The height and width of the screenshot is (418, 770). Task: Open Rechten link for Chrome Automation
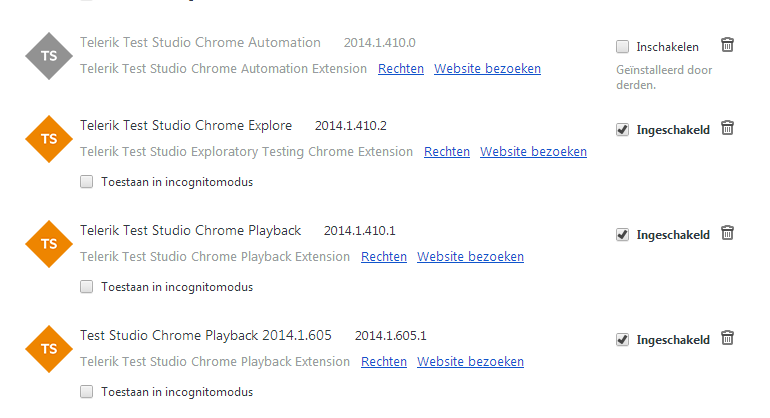pyautogui.click(x=400, y=69)
